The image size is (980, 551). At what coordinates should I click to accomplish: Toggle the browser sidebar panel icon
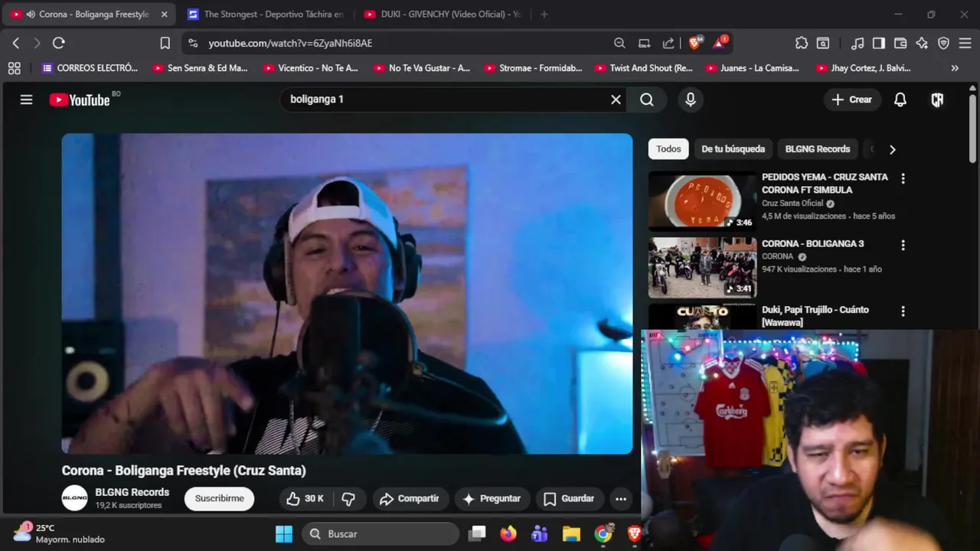[x=879, y=43]
